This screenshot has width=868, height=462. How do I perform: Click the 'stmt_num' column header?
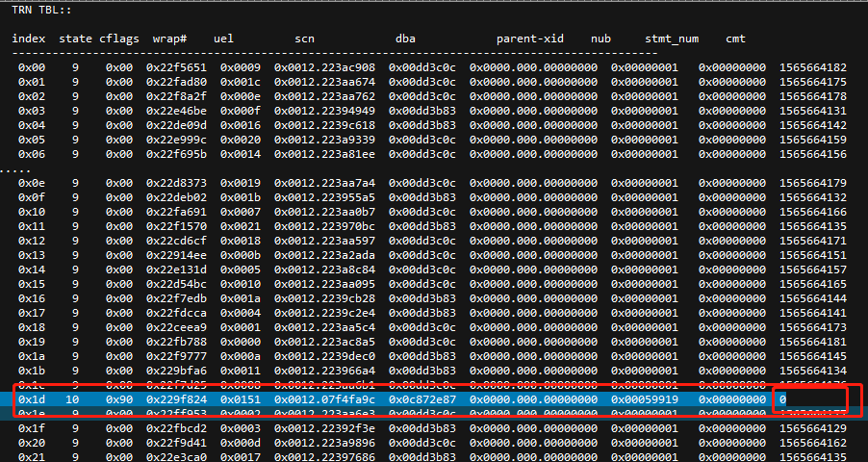coord(672,38)
